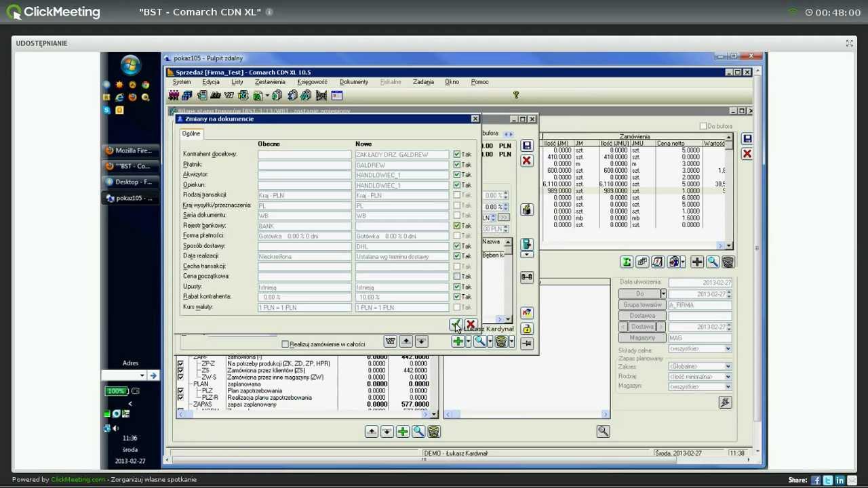Click move-up arrow icon in bottom toolbar
The height and width of the screenshot is (488, 868).
tap(372, 432)
